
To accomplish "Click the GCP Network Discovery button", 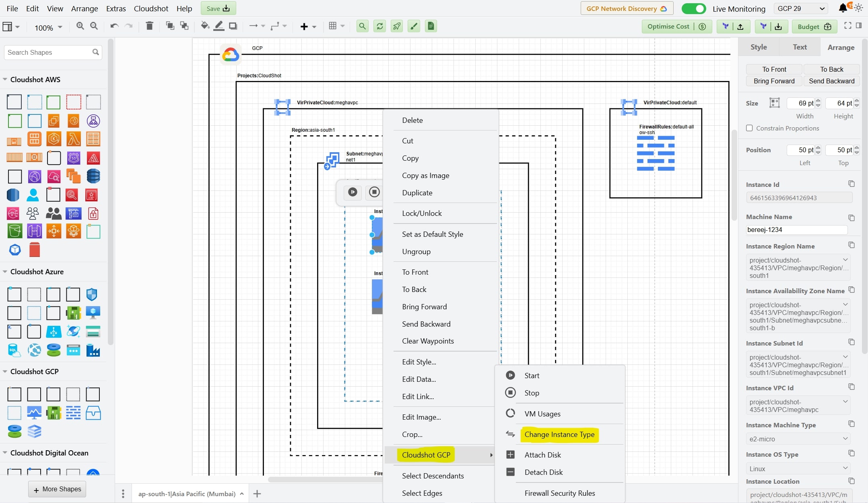I will pos(626,8).
